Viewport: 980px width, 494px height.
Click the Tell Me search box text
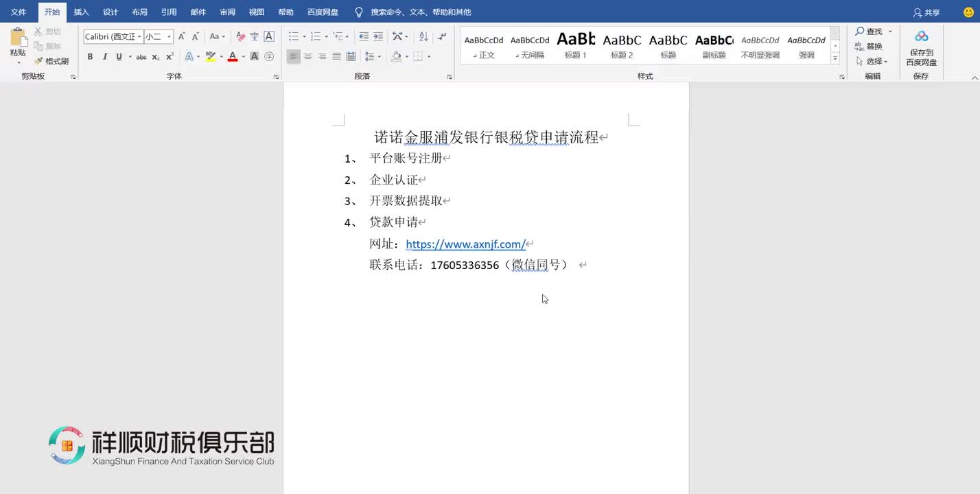(421, 12)
